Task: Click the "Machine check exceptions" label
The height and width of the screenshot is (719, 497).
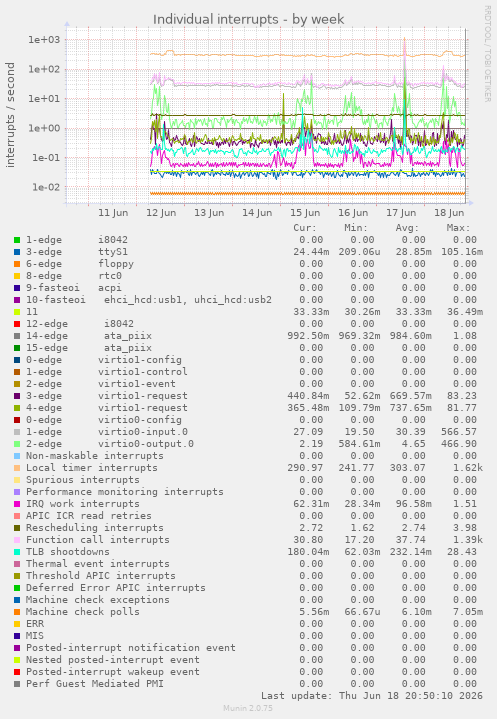Action: click(x=98, y=600)
